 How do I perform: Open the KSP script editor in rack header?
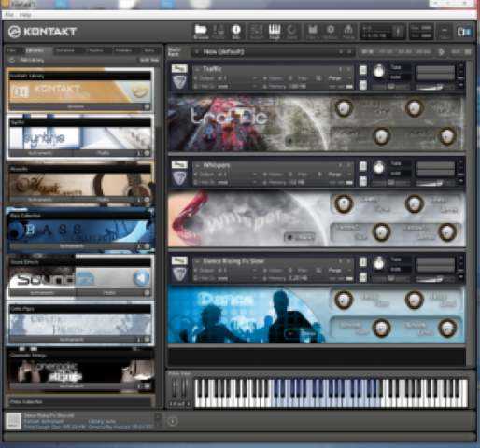pyautogui.click(x=441, y=51)
